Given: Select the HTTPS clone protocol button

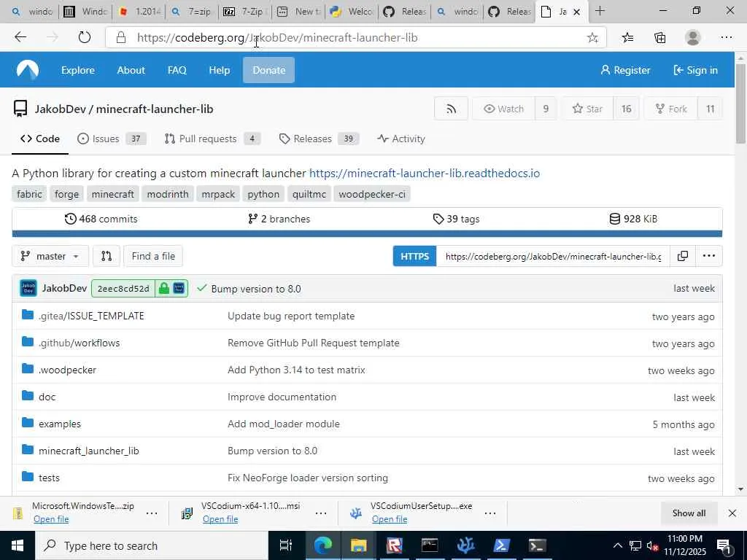Looking at the screenshot, I should point(414,256).
